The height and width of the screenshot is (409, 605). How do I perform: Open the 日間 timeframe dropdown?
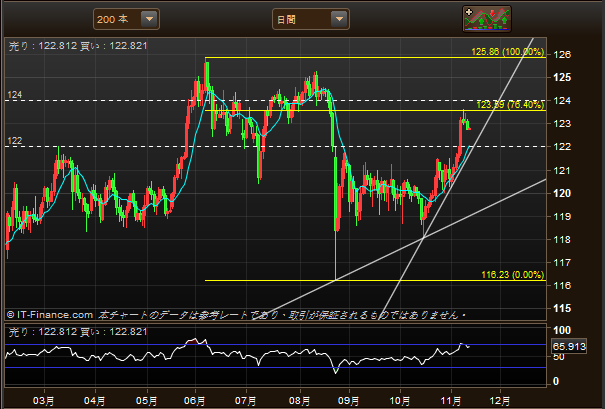pyautogui.click(x=311, y=19)
